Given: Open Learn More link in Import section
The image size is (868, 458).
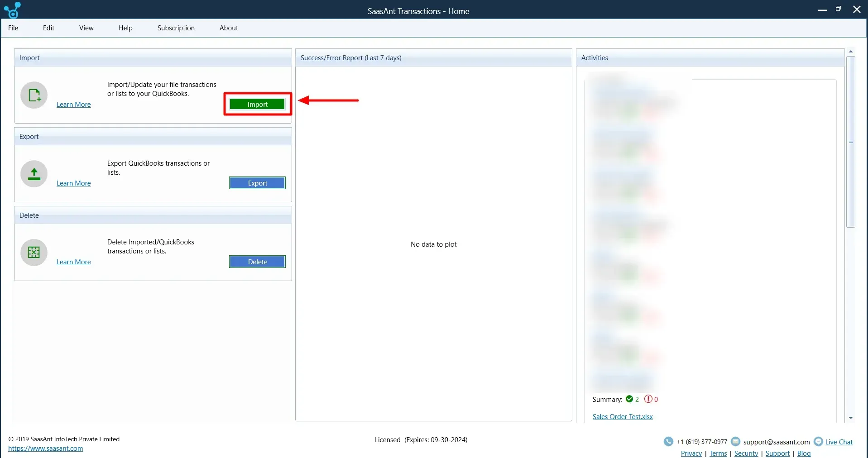Looking at the screenshot, I should click(74, 105).
